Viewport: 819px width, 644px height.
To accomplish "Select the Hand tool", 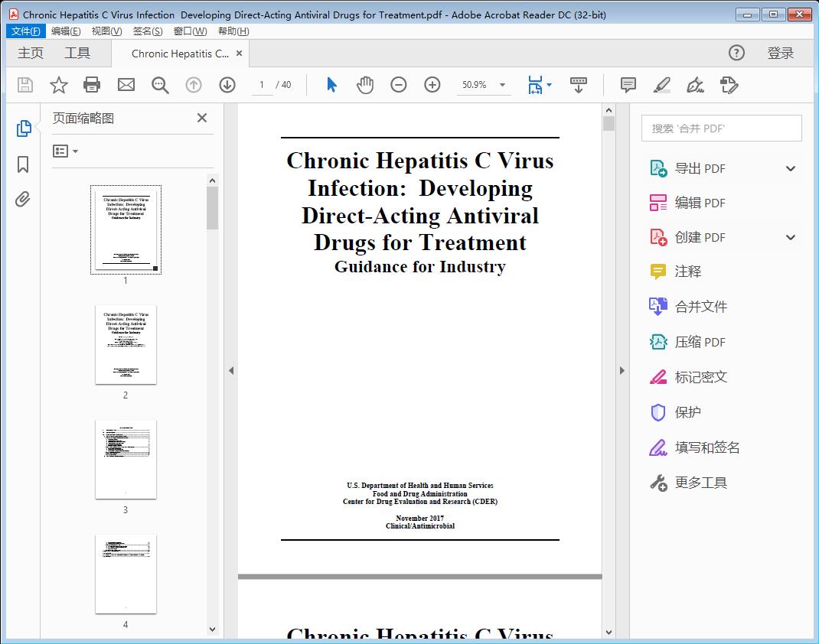I will coord(365,85).
